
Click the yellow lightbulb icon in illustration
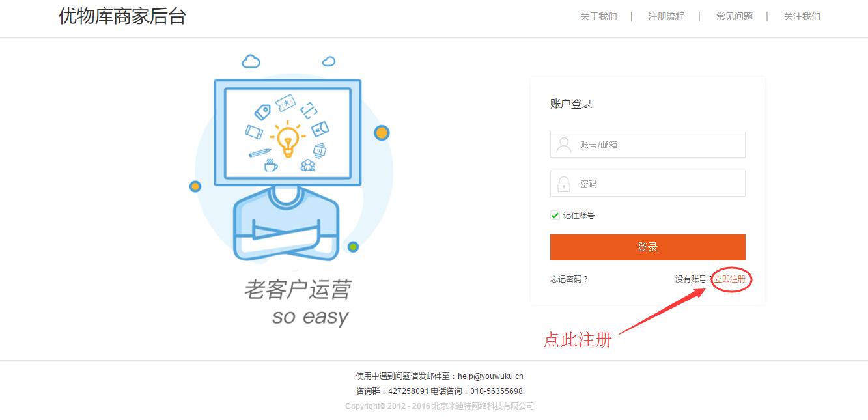[287, 138]
